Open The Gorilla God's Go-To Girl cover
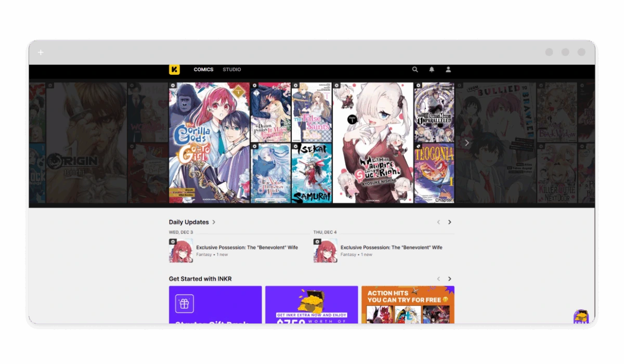 209,142
